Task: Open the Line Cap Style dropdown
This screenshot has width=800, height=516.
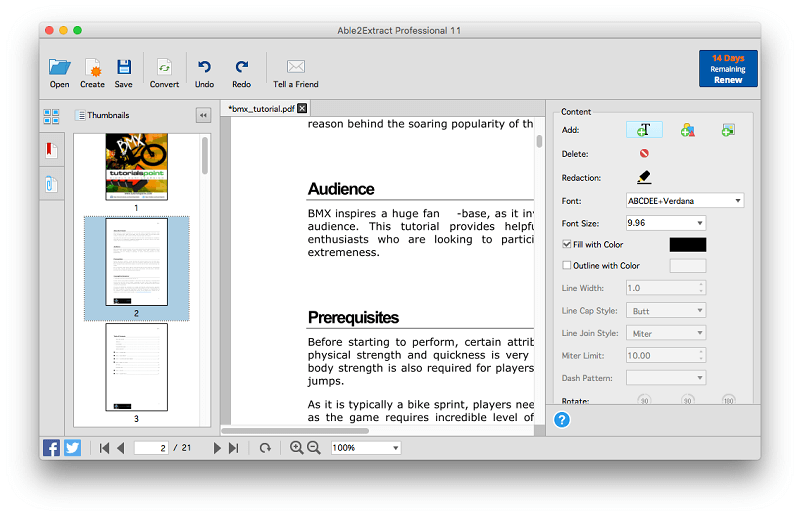Action: [x=666, y=310]
